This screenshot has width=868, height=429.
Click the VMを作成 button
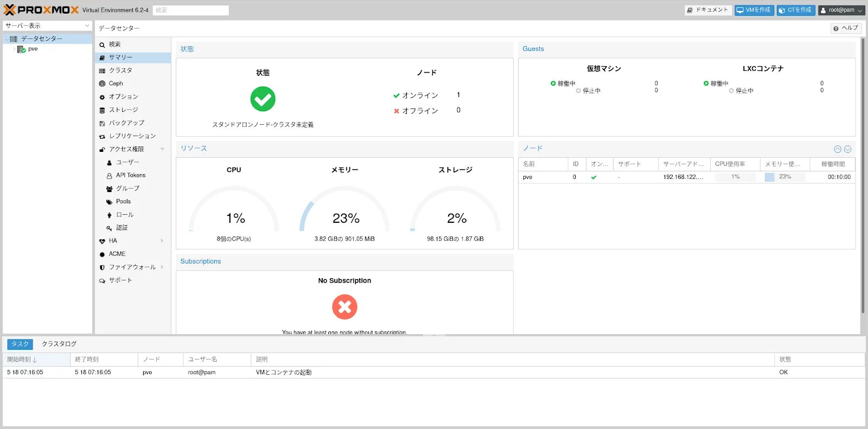click(x=754, y=10)
